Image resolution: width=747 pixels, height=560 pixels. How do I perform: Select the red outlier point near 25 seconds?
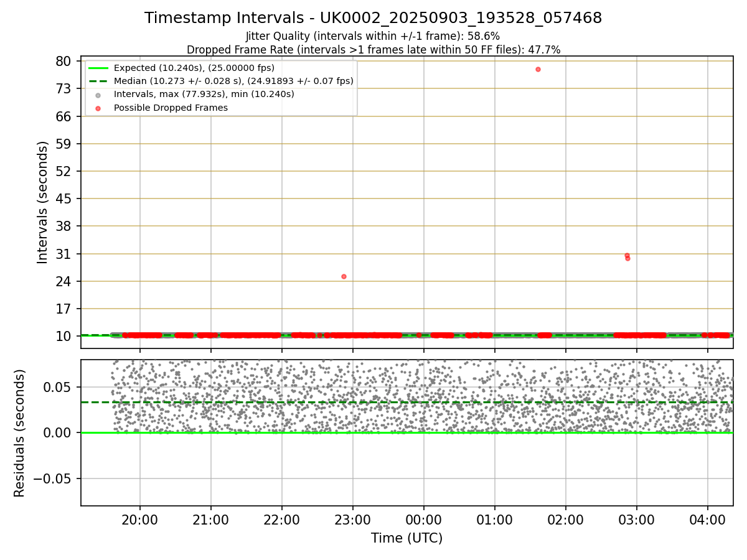click(x=344, y=276)
